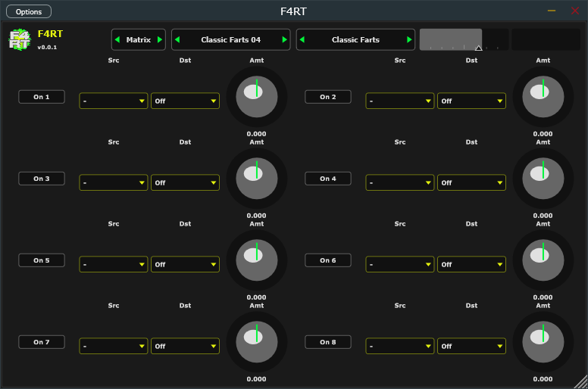The width and height of the screenshot is (588, 389).
Task: Toggle modulation slot On 7
Action: click(42, 342)
